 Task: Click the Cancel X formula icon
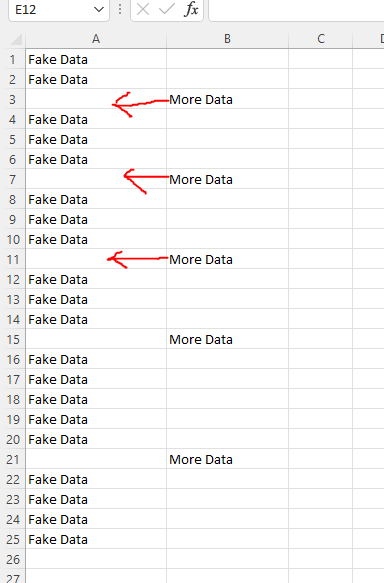(143, 9)
